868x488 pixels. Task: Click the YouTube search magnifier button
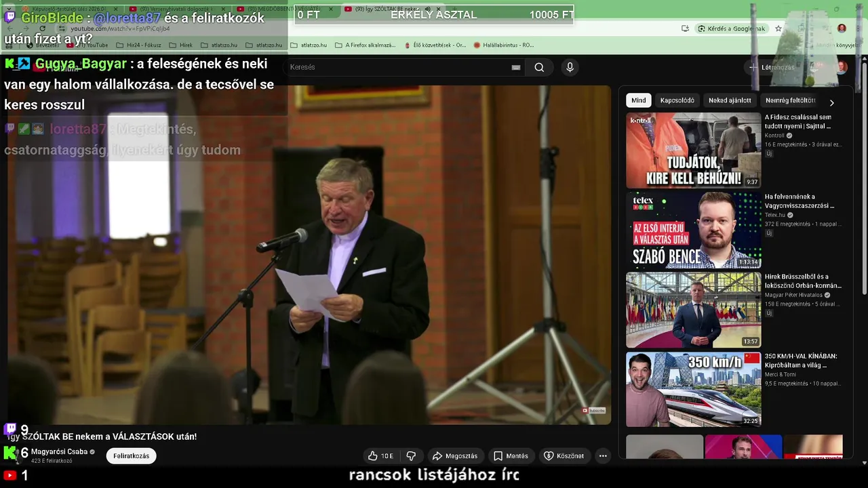539,67
